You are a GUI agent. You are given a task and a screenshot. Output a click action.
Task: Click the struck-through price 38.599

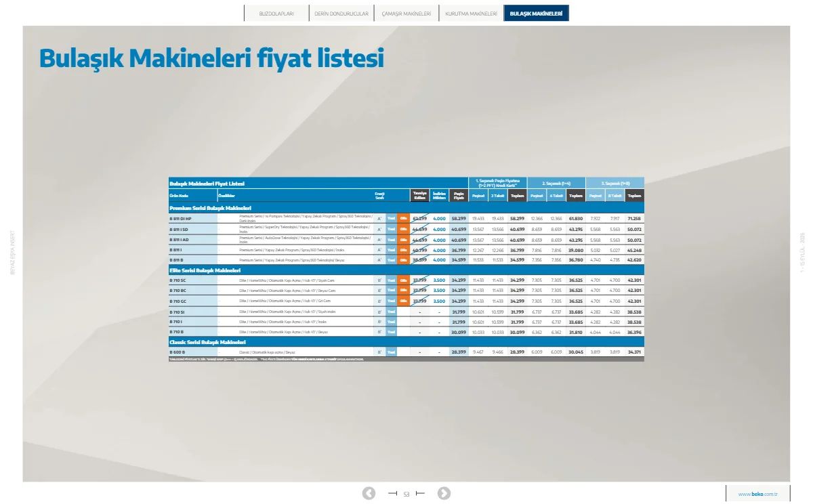pos(419,259)
